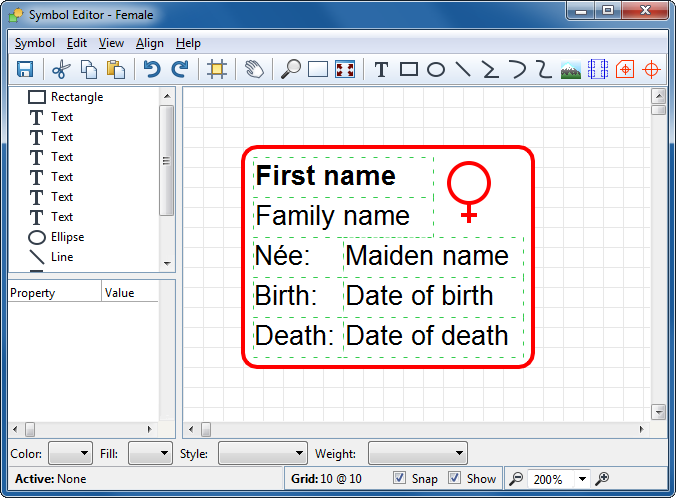Select the Pan hand tool
This screenshot has width=676, height=498.
(254, 69)
